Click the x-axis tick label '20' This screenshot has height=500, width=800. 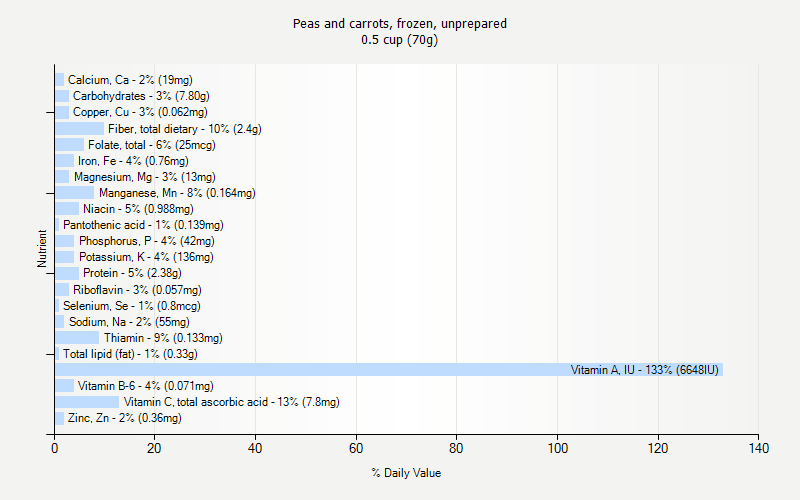click(154, 448)
